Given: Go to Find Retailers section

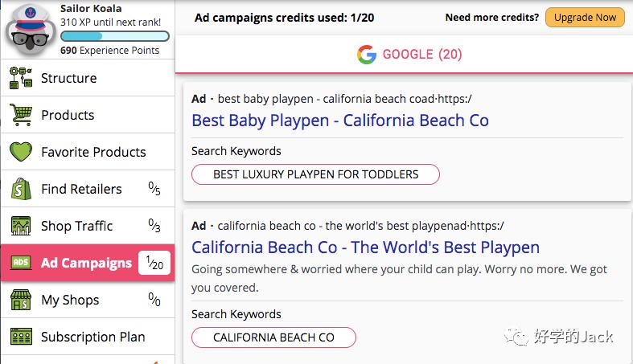Looking at the screenshot, I should (81, 190).
